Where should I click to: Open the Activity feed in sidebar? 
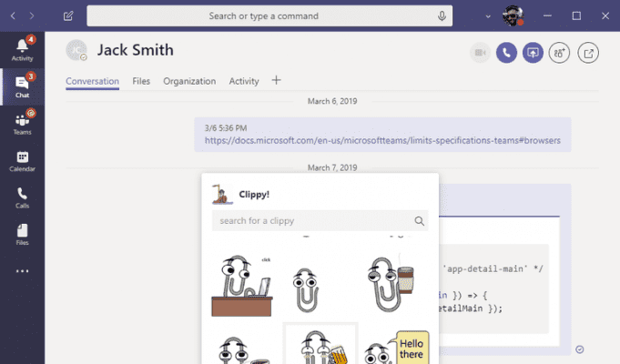tap(22, 50)
